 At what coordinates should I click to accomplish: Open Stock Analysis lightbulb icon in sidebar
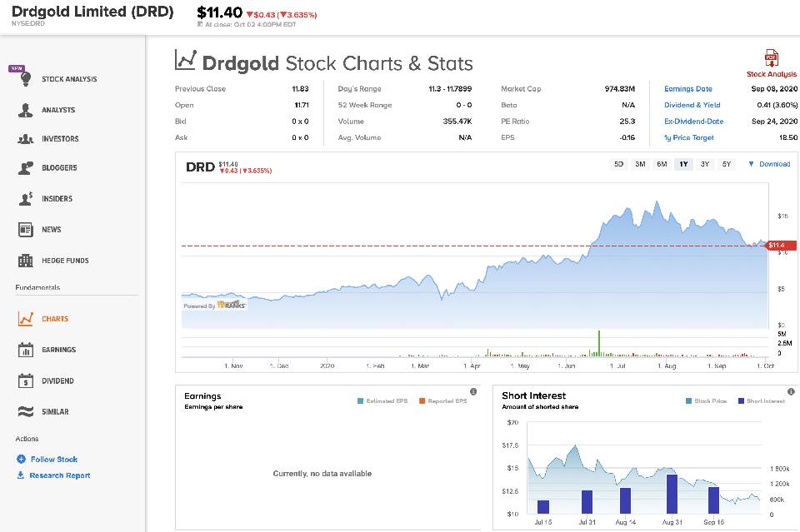[x=26, y=79]
